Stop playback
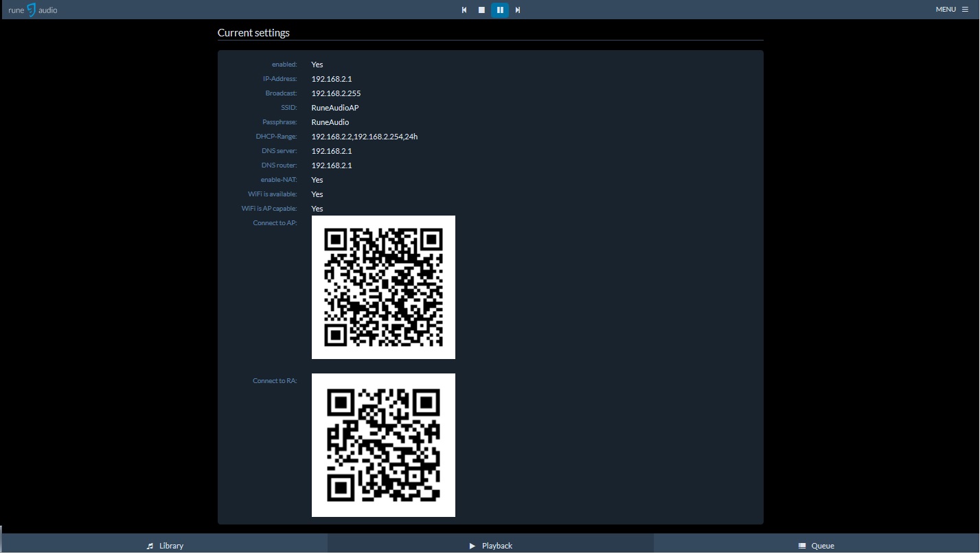Image resolution: width=980 pixels, height=554 pixels. tap(482, 10)
